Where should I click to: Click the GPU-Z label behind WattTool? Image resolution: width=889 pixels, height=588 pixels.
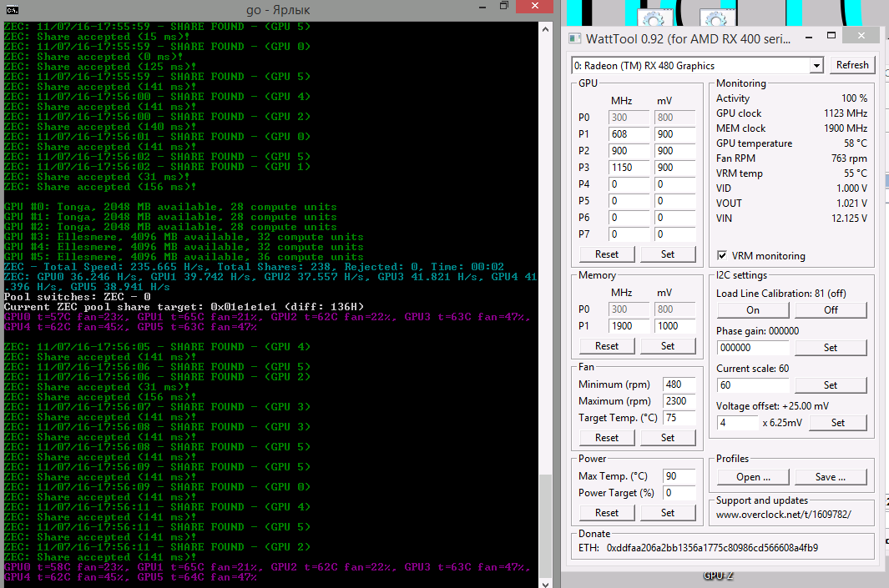(x=719, y=576)
